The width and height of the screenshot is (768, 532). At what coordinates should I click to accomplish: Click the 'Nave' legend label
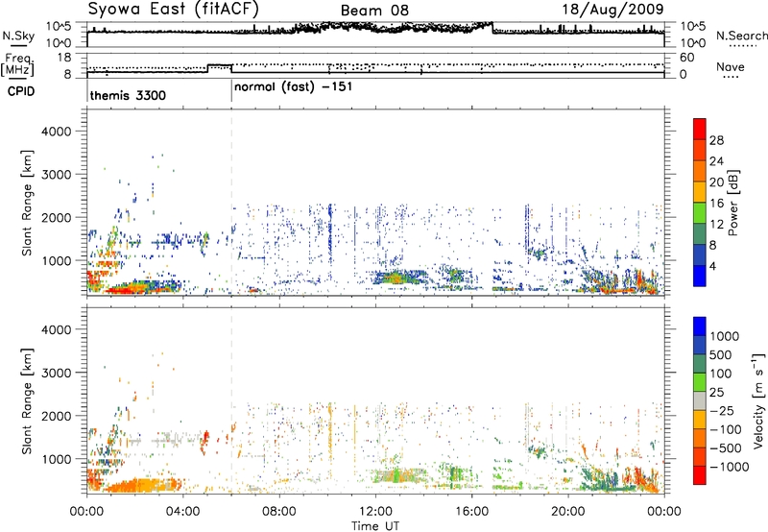tap(731, 67)
